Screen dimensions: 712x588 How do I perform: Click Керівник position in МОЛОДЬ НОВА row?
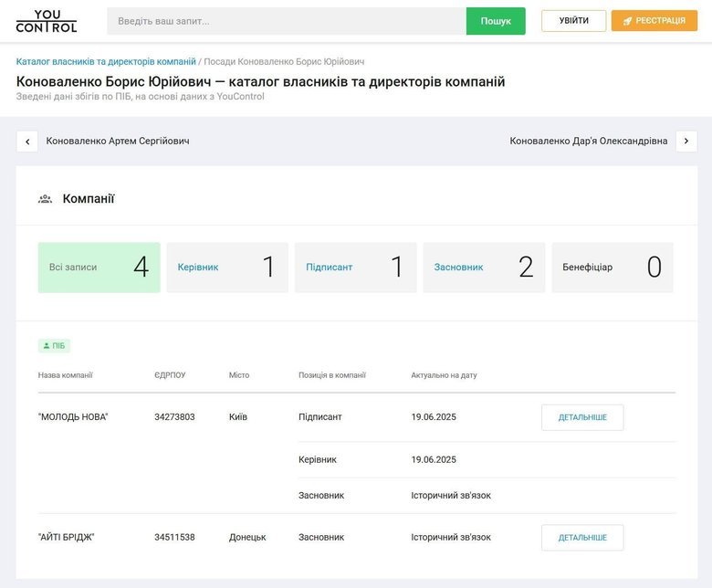pyautogui.click(x=318, y=459)
